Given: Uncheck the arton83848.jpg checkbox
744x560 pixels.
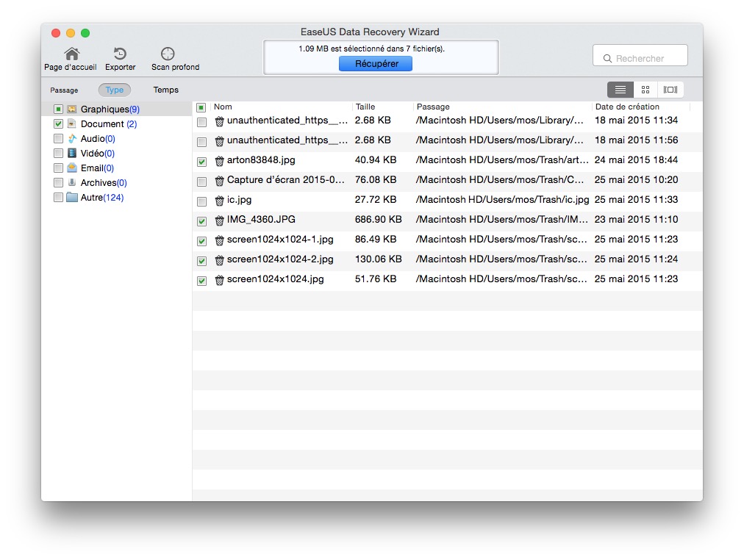Looking at the screenshot, I should click(x=201, y=162).
